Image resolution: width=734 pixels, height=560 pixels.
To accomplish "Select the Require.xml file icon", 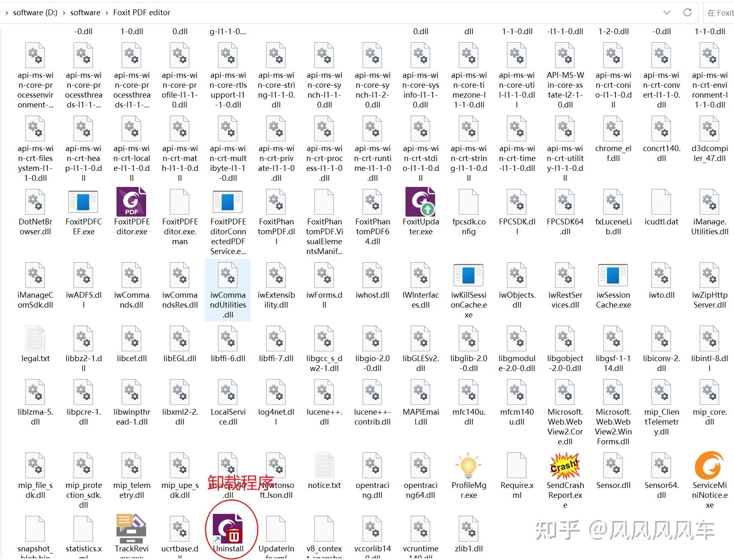I will tap(517, 465).
